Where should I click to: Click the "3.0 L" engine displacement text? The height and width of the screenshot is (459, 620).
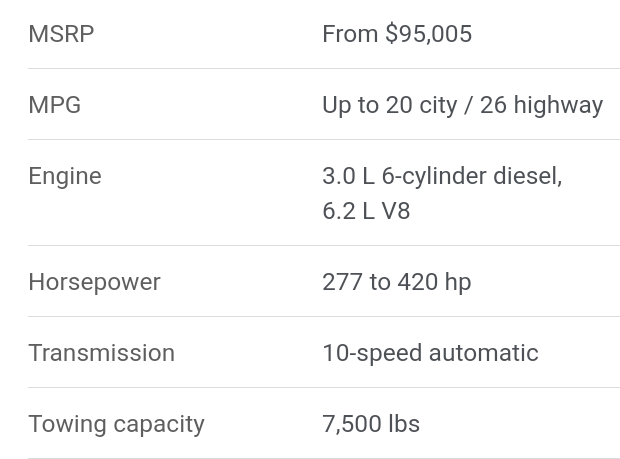pyautogui.click(x=348, y=176)
